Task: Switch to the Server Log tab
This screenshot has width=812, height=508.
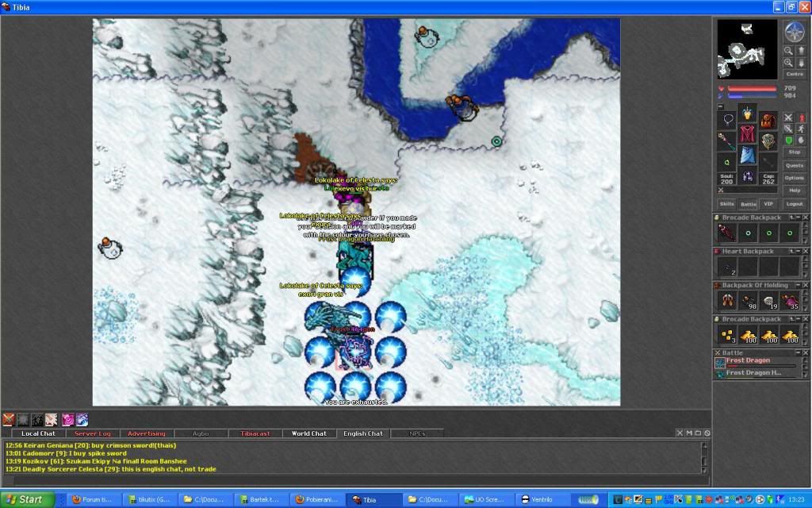Action: click(93, 433)
